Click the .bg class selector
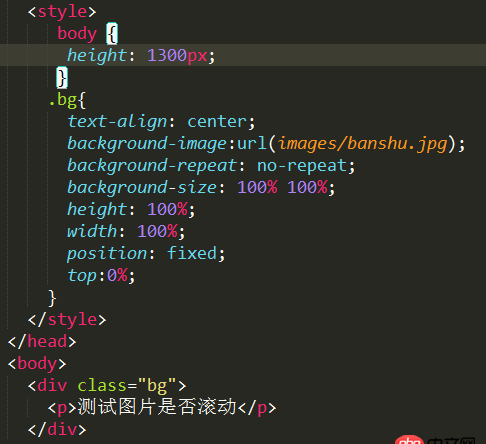This screenshot has width=486, height=444. [62, 100]
